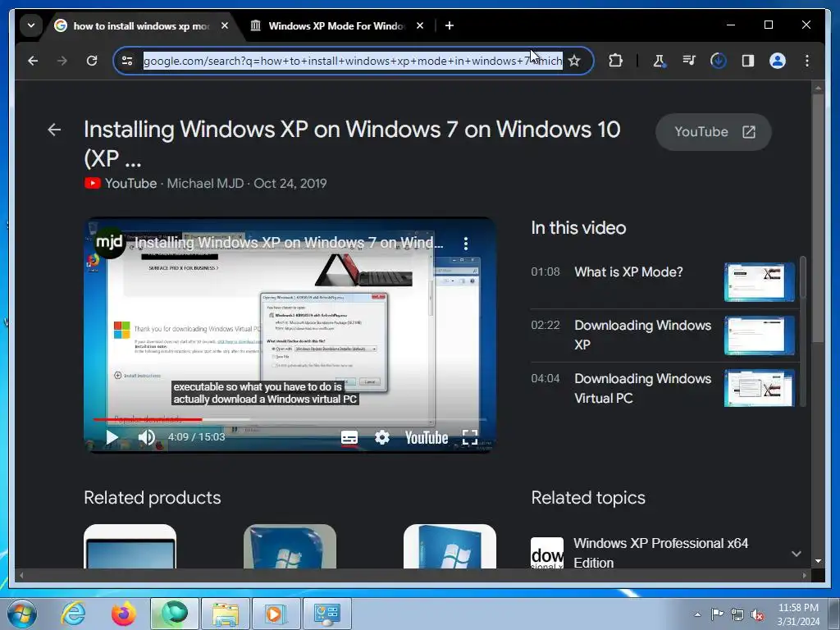Reload the current page
The image size is (840, 630).
92,61
